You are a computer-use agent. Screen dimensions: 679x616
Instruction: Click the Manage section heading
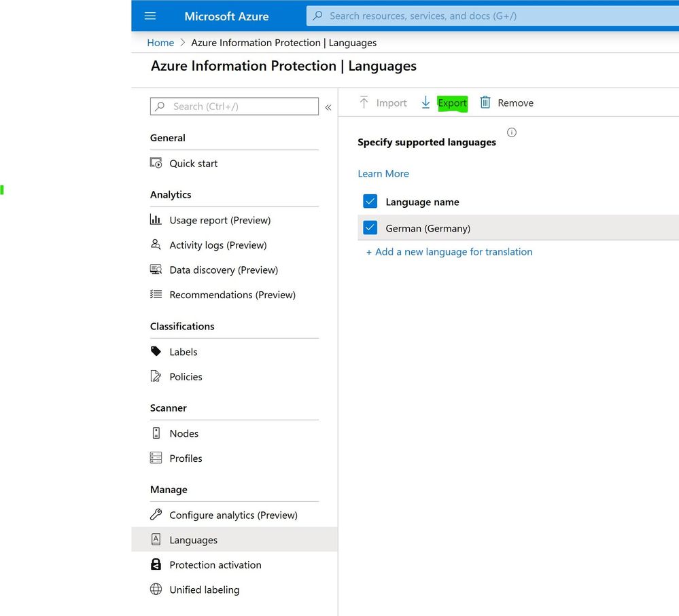pyautogui.click(x=169, y=490)
